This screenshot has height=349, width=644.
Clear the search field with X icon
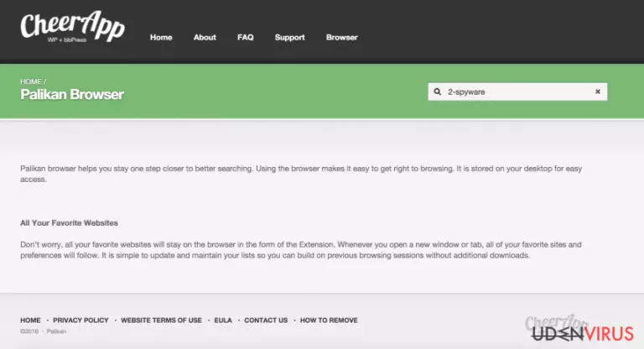pos(598,91)
